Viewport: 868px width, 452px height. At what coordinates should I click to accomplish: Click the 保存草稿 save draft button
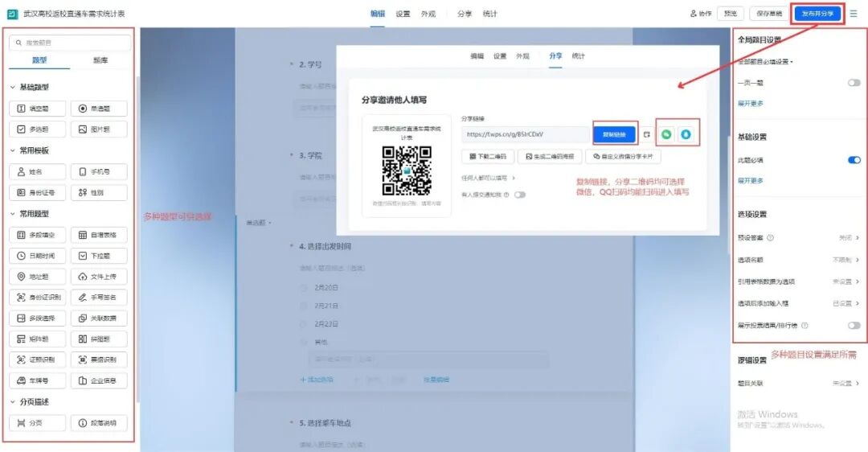tap(769, 14)
